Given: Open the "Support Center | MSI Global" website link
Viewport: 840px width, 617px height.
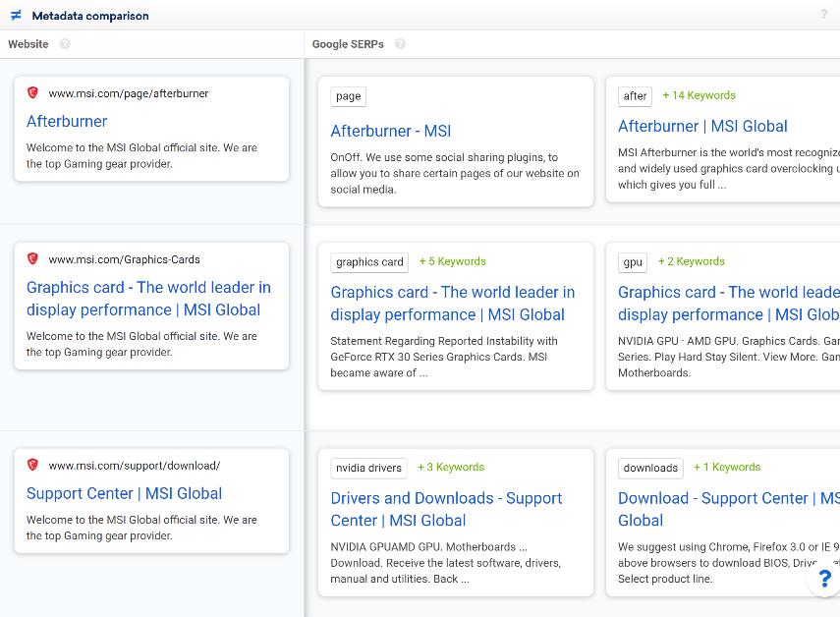Looking at the screenshot, I should (124, 493).
